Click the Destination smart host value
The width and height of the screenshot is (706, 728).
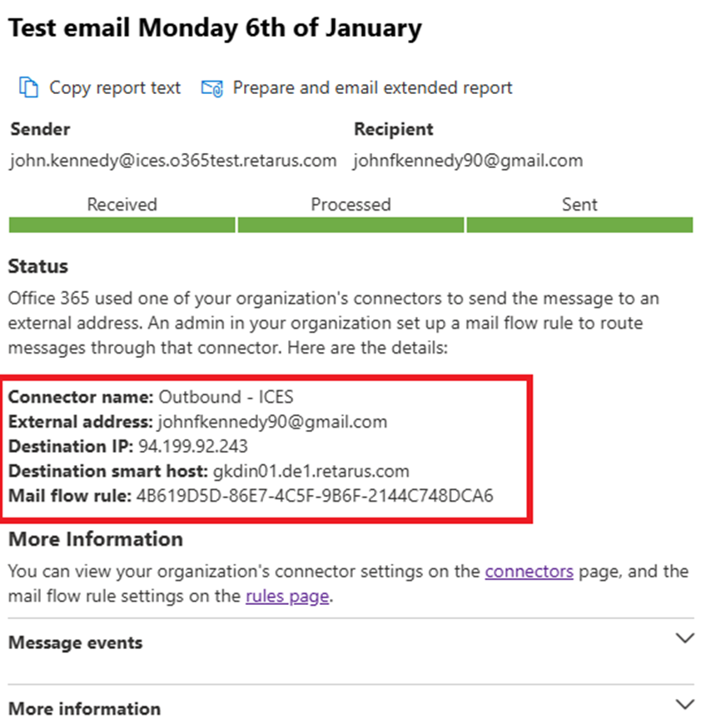click(x=311, y=471)
